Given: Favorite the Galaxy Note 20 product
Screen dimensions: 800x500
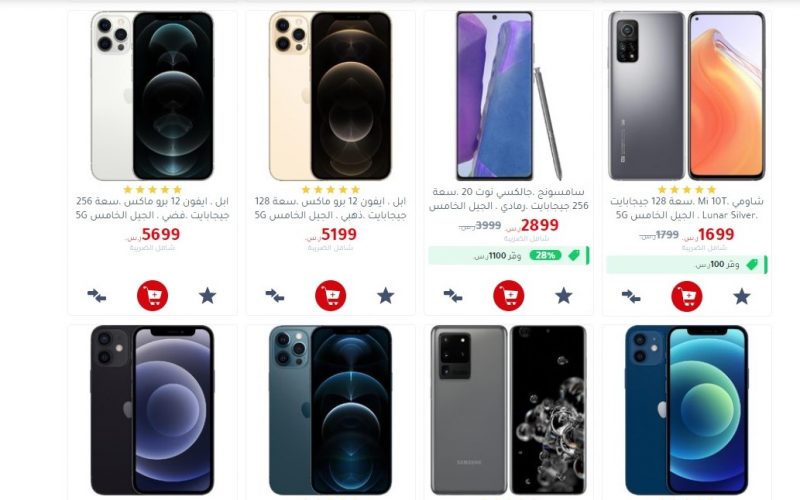Looking at the screenshot, I should point(564,295).
